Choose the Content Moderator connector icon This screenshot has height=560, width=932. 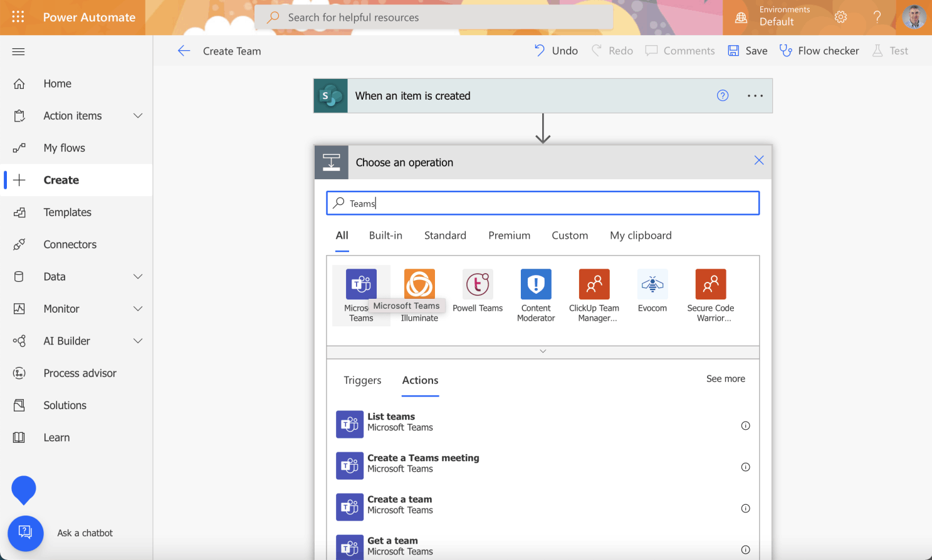(535, 285)
